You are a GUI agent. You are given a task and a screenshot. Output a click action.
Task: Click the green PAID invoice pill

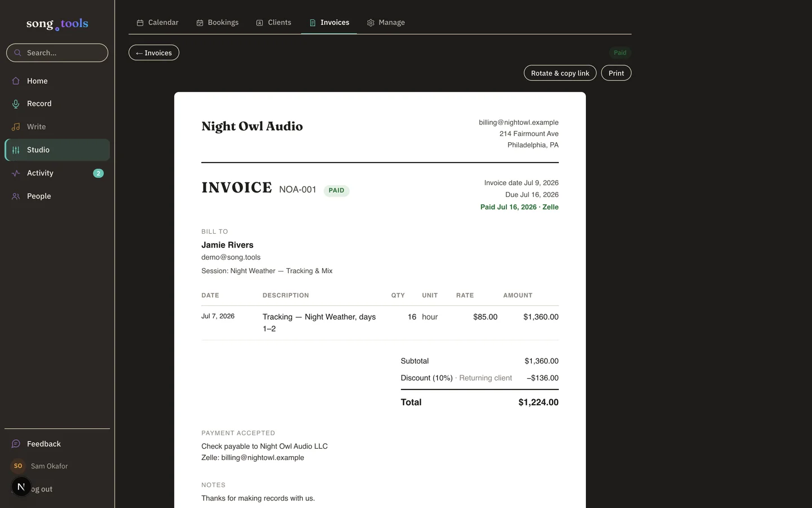pyautogui.click(x=337, y=190)
